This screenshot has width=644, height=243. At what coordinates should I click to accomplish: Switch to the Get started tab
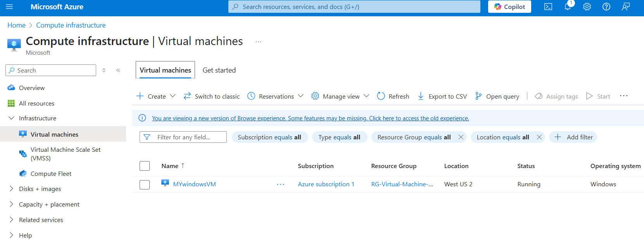[x=219, y=70]
